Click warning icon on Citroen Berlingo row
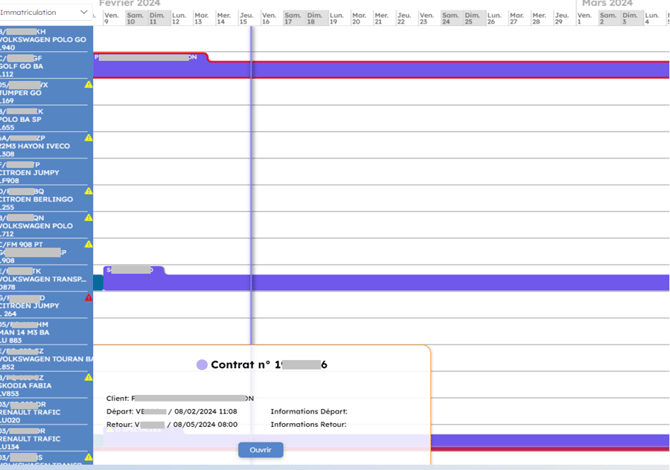 [x=88, y=191]
